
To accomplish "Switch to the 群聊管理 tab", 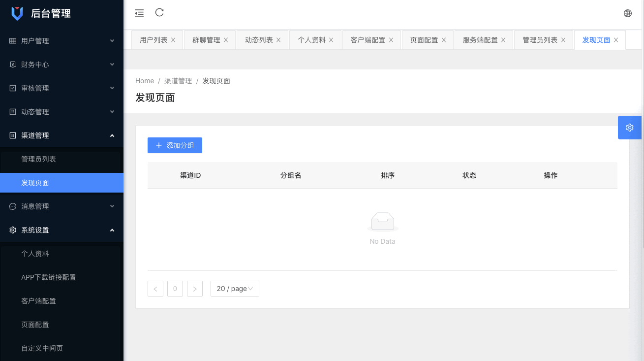I will point(206,40).
